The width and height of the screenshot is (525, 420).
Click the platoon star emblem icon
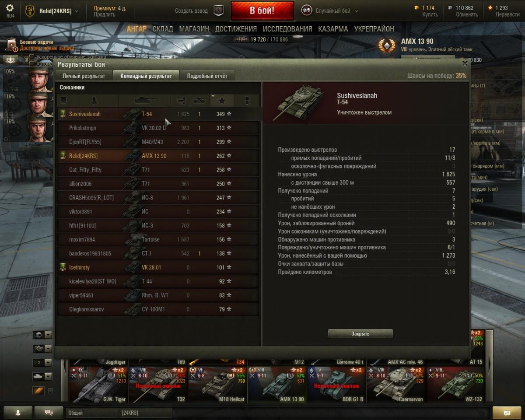[x=218, y=10]
